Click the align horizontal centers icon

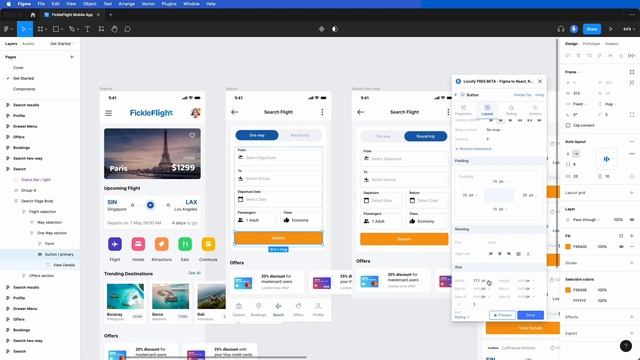(x=578, y=55)
